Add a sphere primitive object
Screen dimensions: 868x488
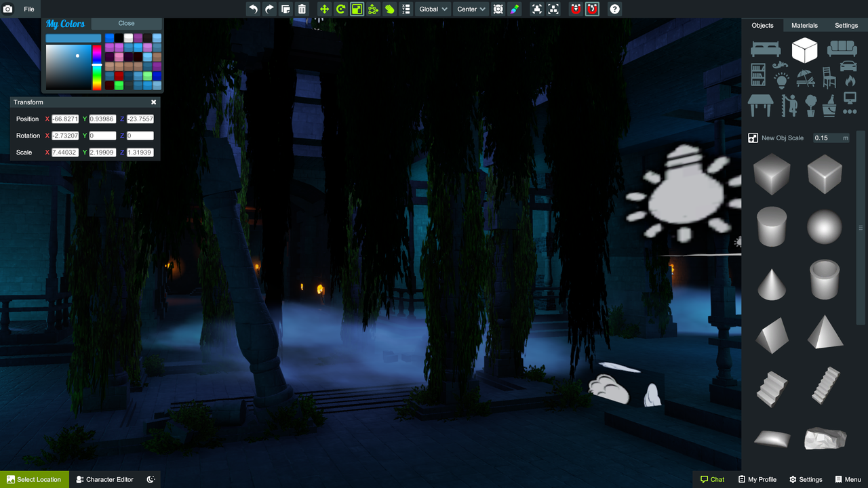click(x=825, y=226)
